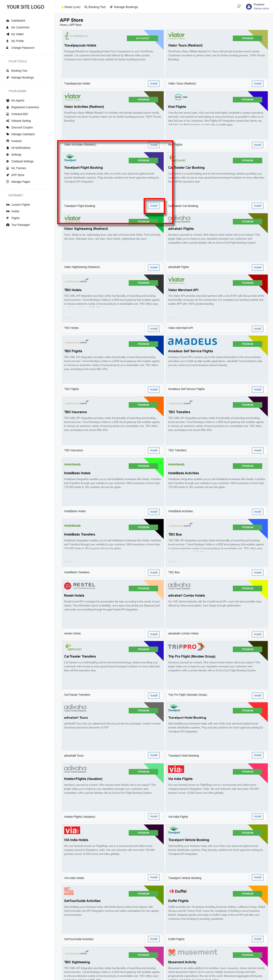Install the TBO Flights app
The height and width of the screenshot is (980, 273).
(x=154, y=389)
